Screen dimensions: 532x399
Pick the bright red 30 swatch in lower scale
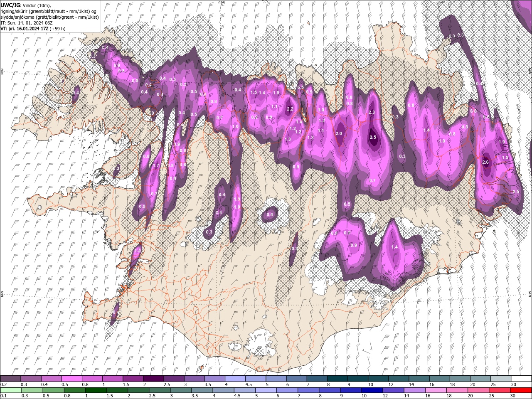[521, 390]
